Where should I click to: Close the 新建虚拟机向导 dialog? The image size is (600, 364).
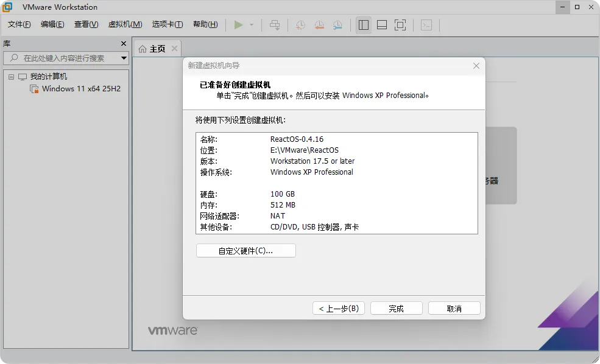coord(476,66)
